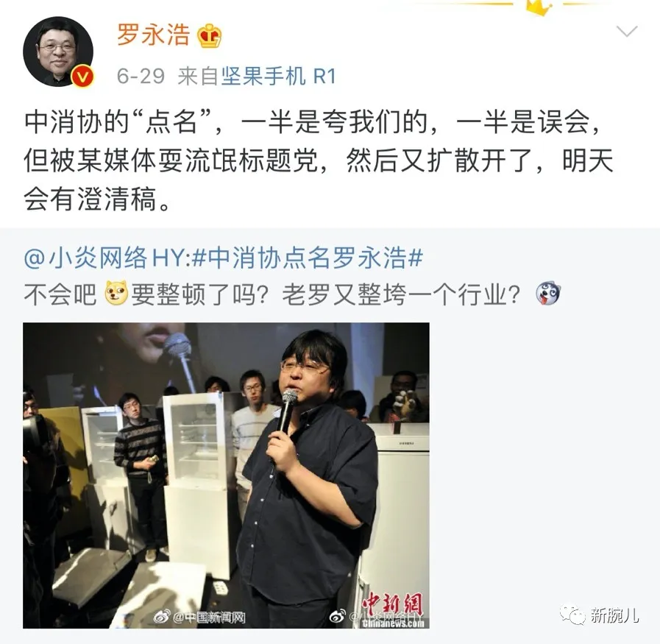
Task: Open the 坚果手机 R1 source link
Action: [278, 77]
